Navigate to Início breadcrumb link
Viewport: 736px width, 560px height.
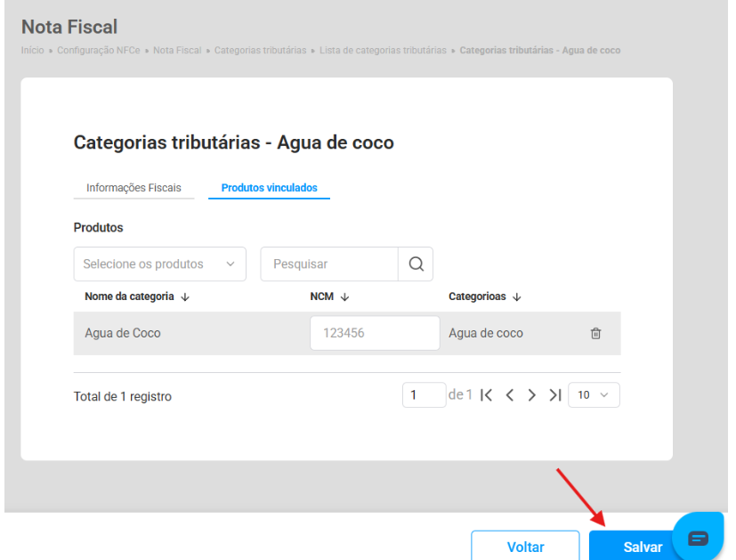33,50
